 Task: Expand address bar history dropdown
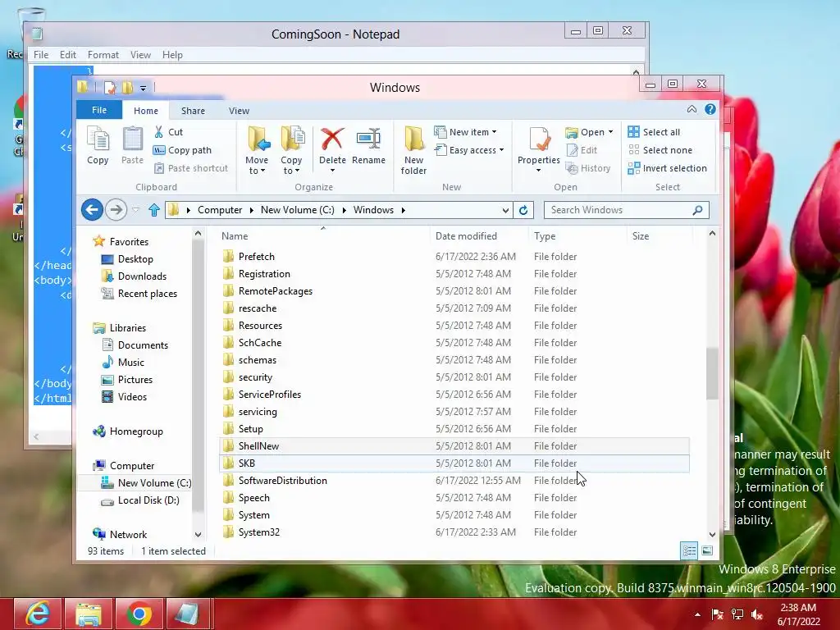tap(505, 211)
